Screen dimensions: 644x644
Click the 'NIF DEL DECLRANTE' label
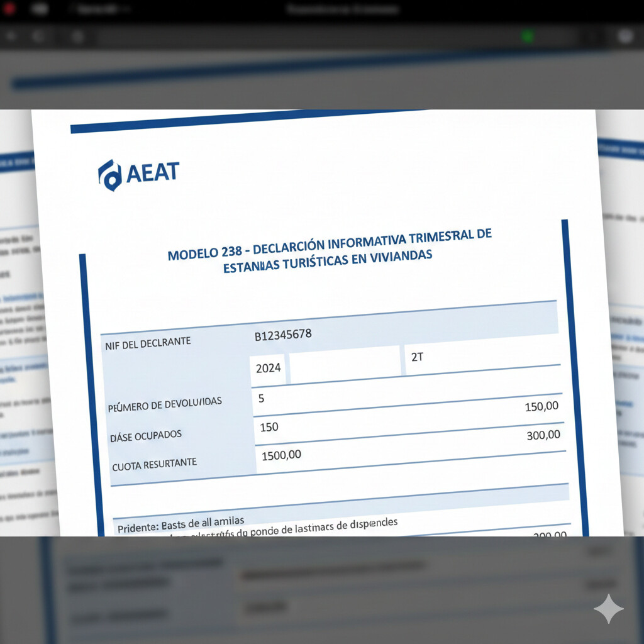pyautogui.click(x=148, y=343)
